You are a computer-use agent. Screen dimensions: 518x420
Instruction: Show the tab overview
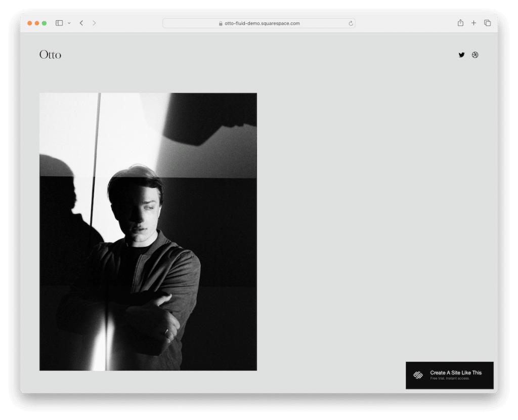[488, 23]
